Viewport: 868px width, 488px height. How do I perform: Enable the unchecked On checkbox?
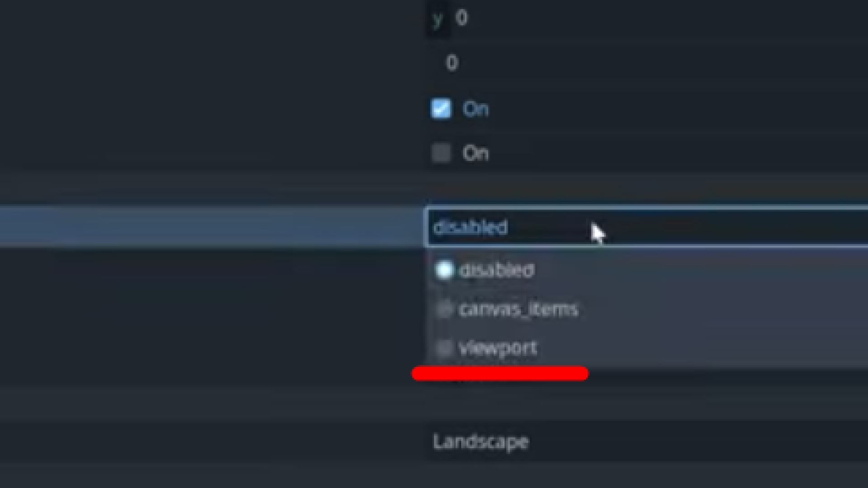[441, 153]
